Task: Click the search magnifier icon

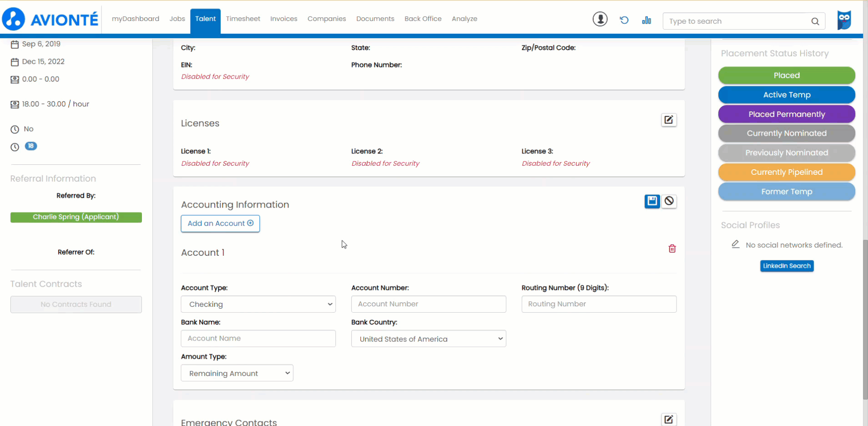Action: pyautogui.click(x=815, y=21)
